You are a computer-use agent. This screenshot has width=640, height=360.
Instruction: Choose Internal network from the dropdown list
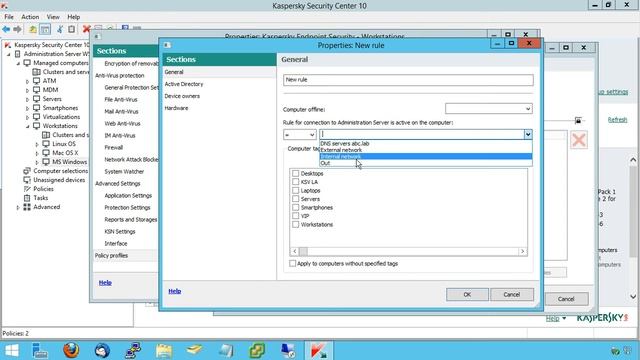coord(426,156)
